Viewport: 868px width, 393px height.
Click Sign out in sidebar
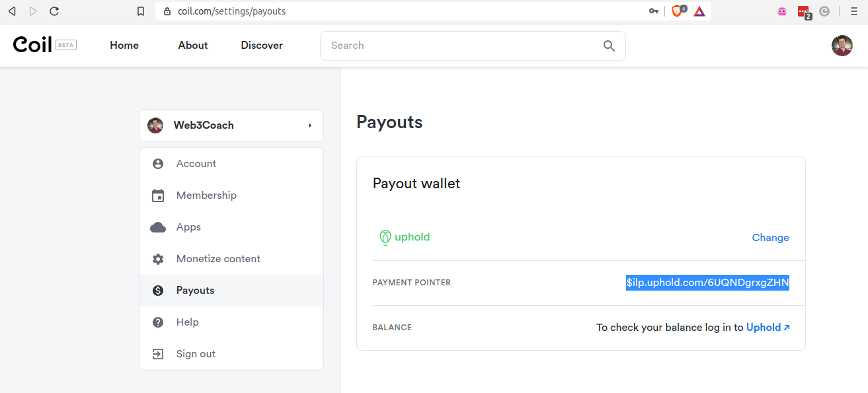tap(196, 354)
